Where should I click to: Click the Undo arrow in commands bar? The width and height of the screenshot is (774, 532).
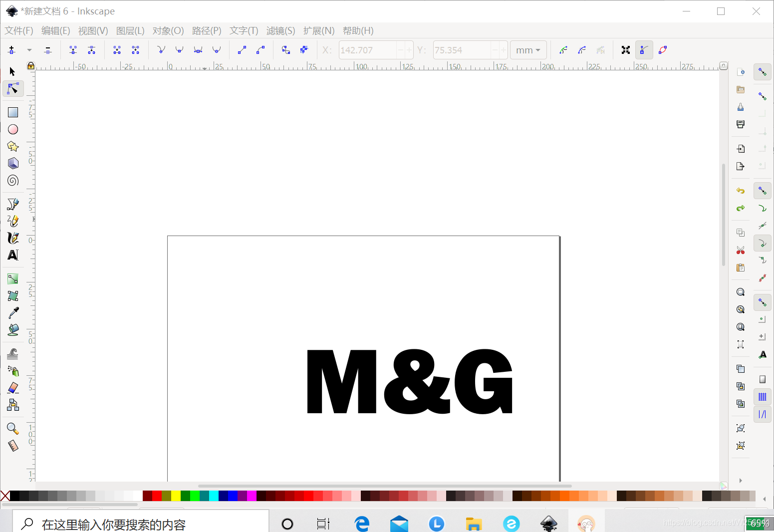click(741, 191)
